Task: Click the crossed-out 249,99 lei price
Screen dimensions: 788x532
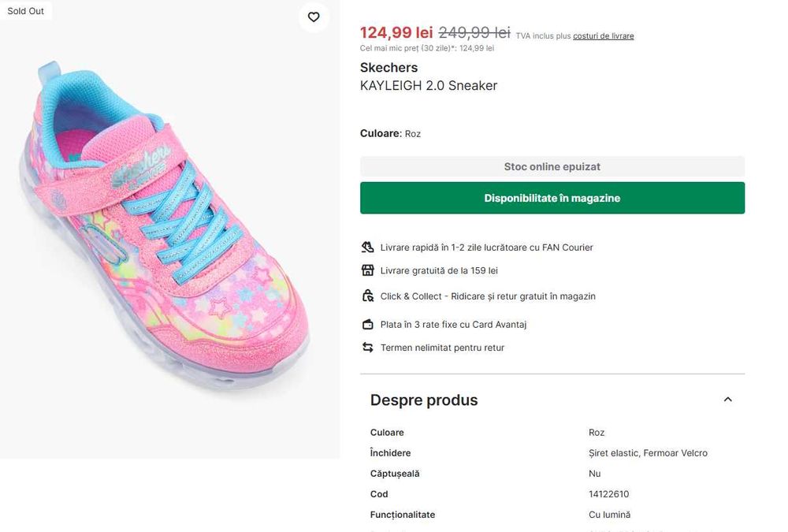Action: pos(474,33)
